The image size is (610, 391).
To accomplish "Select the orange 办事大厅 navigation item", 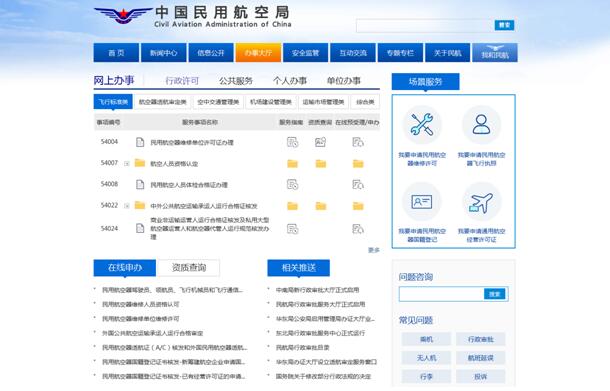I will (x=258, y=53).
